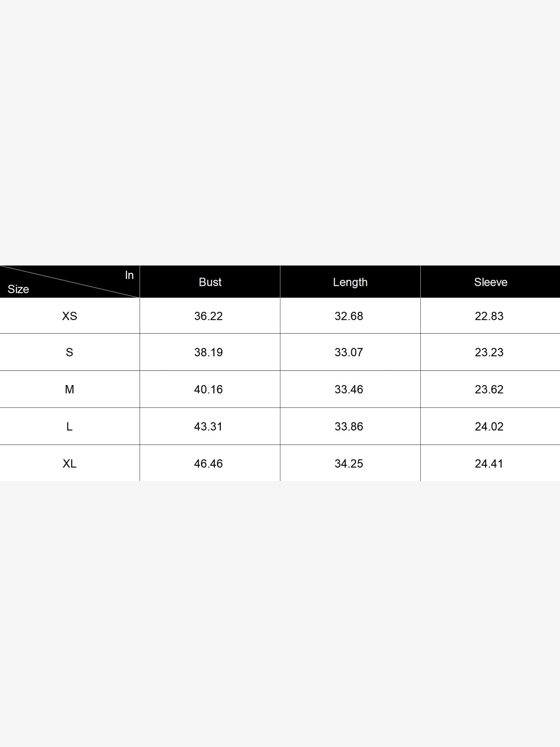Click the Bust column header
This screenshot has width=560, height=747.
coord(210,282)
